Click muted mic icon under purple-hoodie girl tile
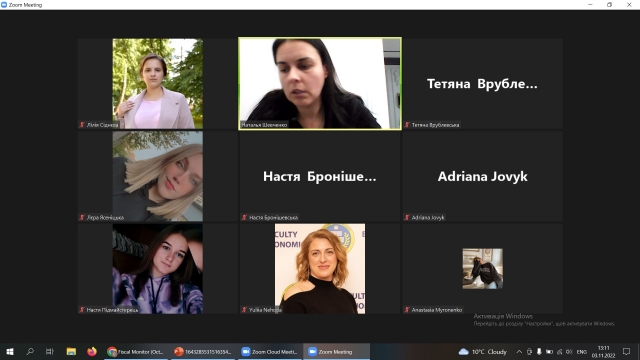The image size is (640, 360). [82, 310]
